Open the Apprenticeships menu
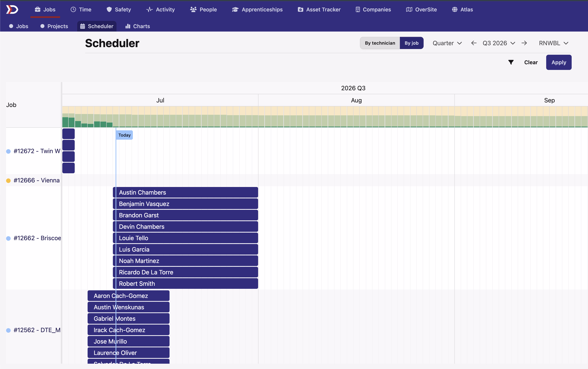This screenshot has width=588, height=369. [257, 10]
